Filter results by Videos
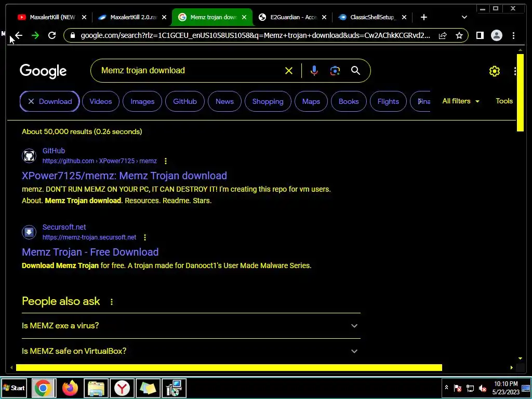The width and height of the screenshot is (532, 399). coord(101,101)
